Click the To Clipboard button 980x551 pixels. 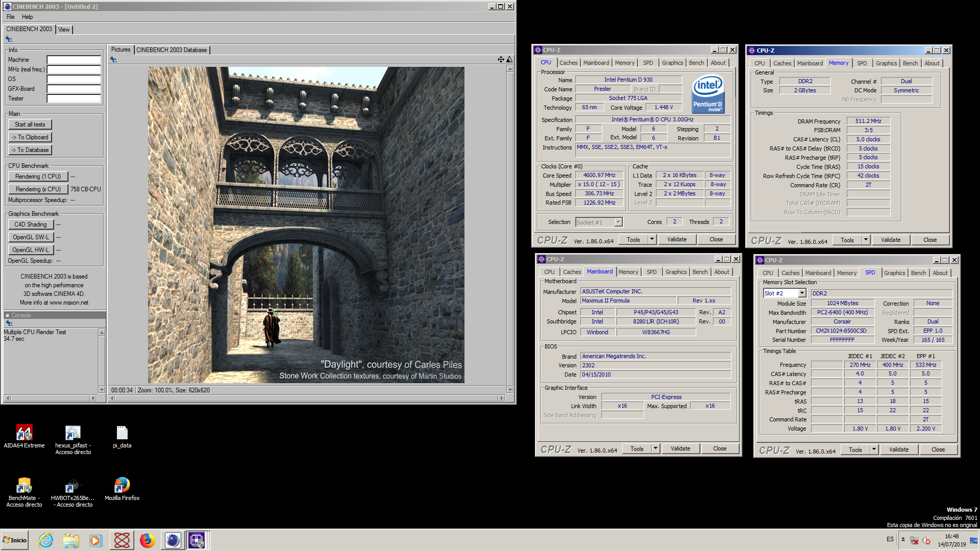(30, 137)
